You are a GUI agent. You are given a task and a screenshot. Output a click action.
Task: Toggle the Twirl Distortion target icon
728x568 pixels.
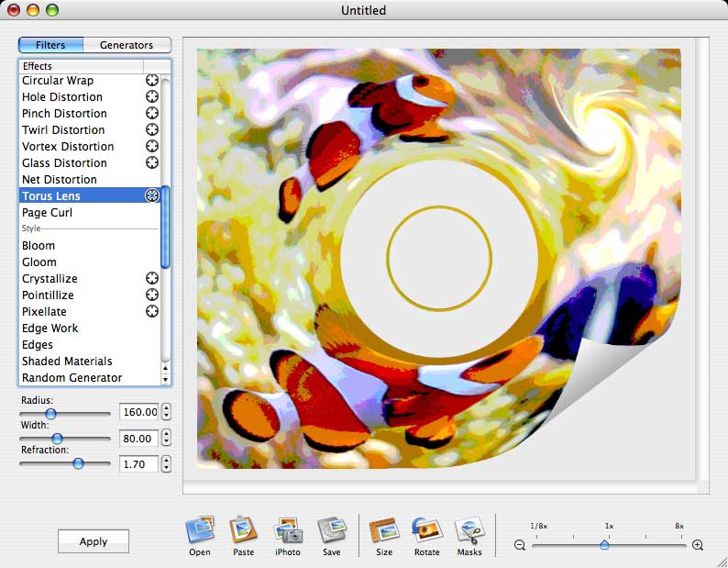pyautogui.click(x=152, y=129)
